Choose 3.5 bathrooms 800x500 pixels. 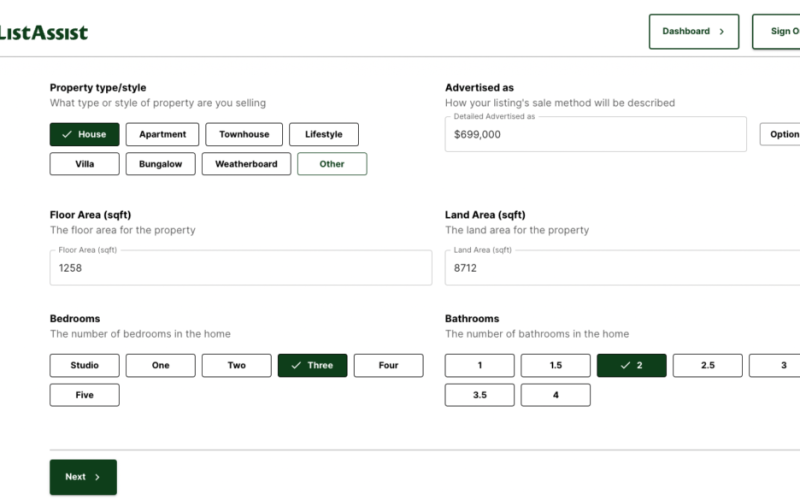pos(479,395)
